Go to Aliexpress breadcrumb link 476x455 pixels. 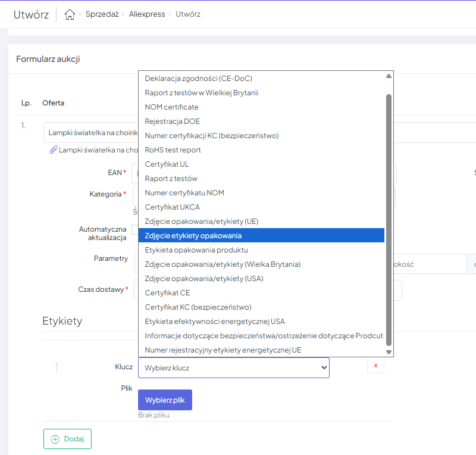(x=147, y=14)
